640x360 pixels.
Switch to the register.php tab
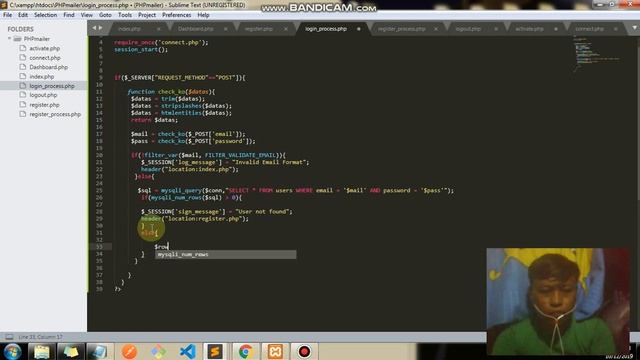point(259,29)
